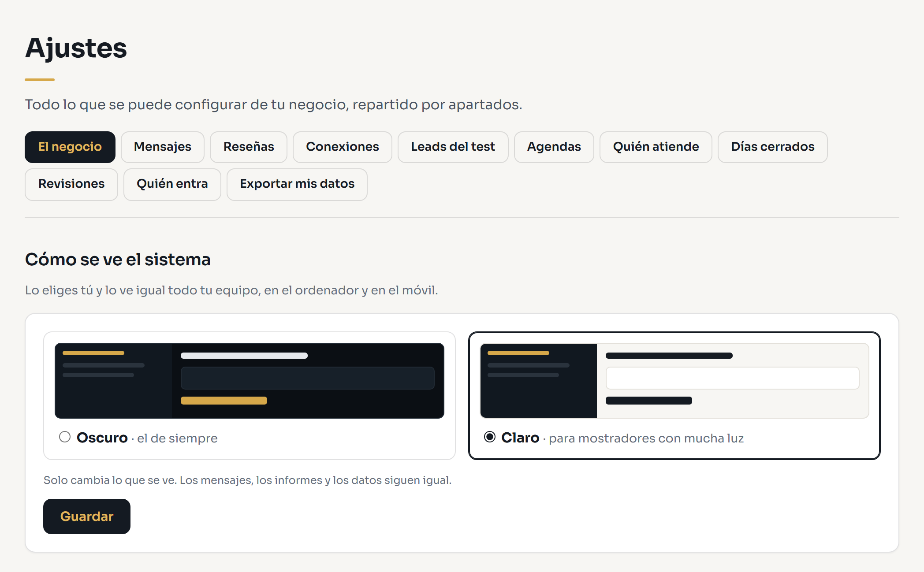Click the Oscuro label text
This screenshot has height=572, width=924.
[102, 438]
